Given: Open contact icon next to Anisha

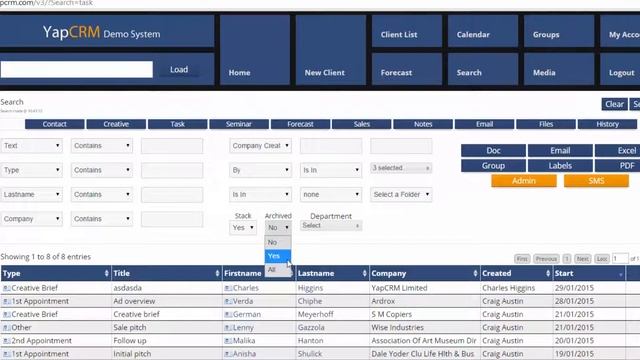Looking at the screenshot, I should click(x=228, y=353).
